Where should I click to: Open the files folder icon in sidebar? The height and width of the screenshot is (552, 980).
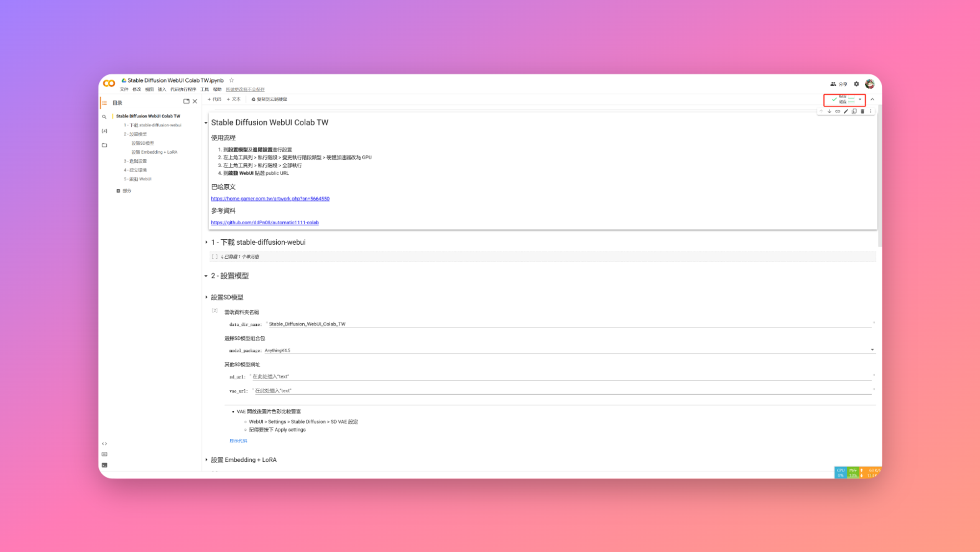pos(104,145)
